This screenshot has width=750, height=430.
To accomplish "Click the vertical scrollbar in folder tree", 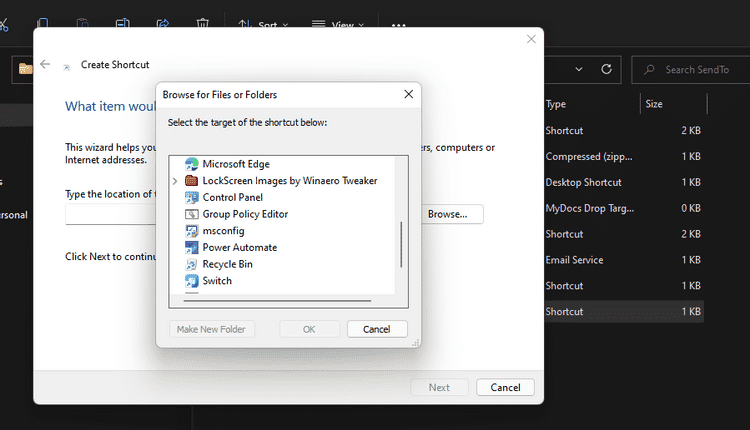I will tap(401, 244).
